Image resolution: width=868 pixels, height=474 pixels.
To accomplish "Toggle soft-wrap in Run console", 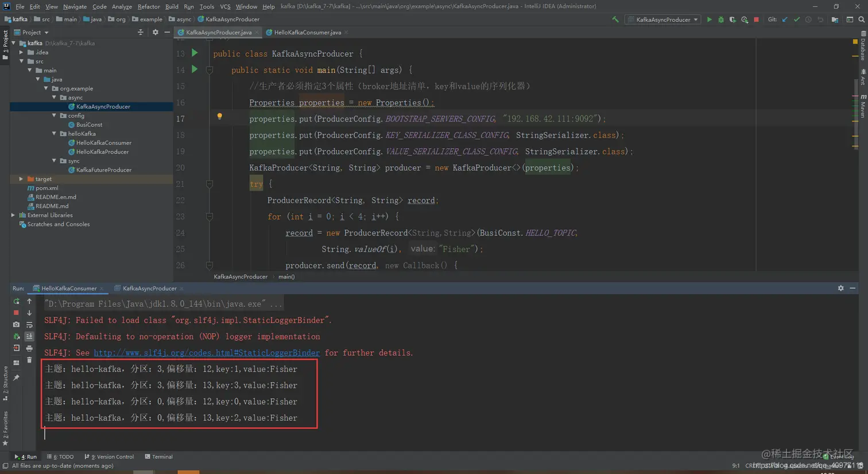I will point(29,325).
